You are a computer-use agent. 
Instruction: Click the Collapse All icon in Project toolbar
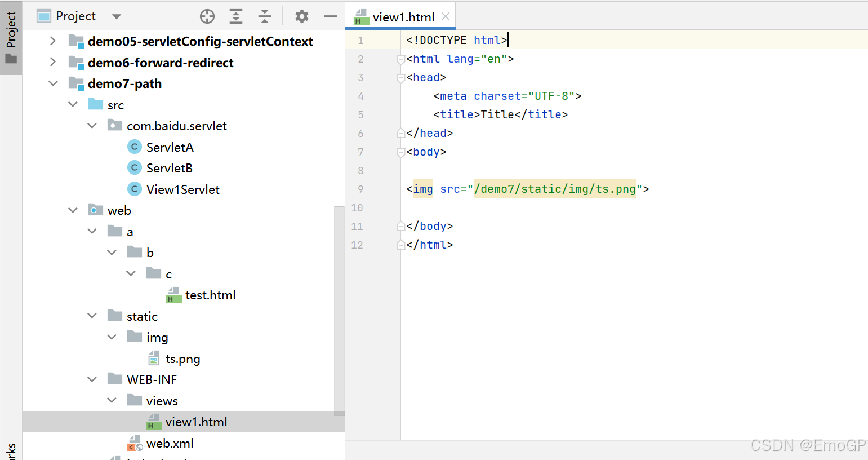pos(265,16)
